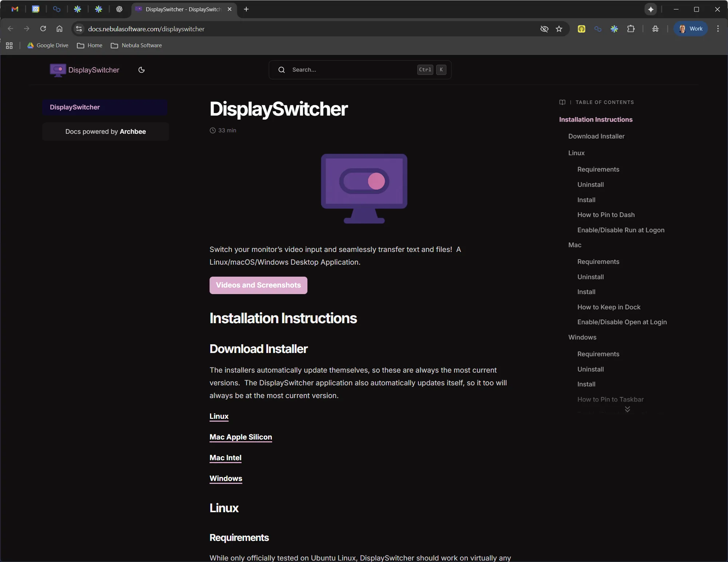Select the Mac entry in contents
This screenshot has width=728, height=562.
575,245
